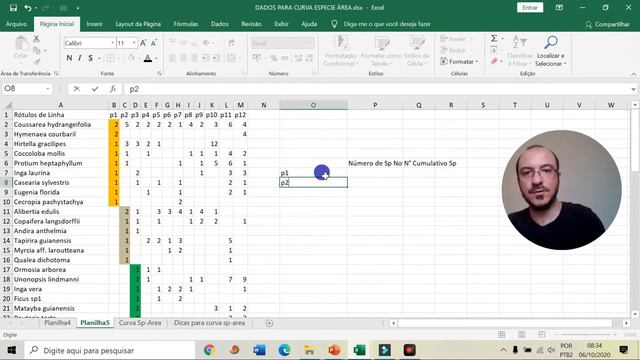Click the Font Color A button

pos(148,58)
